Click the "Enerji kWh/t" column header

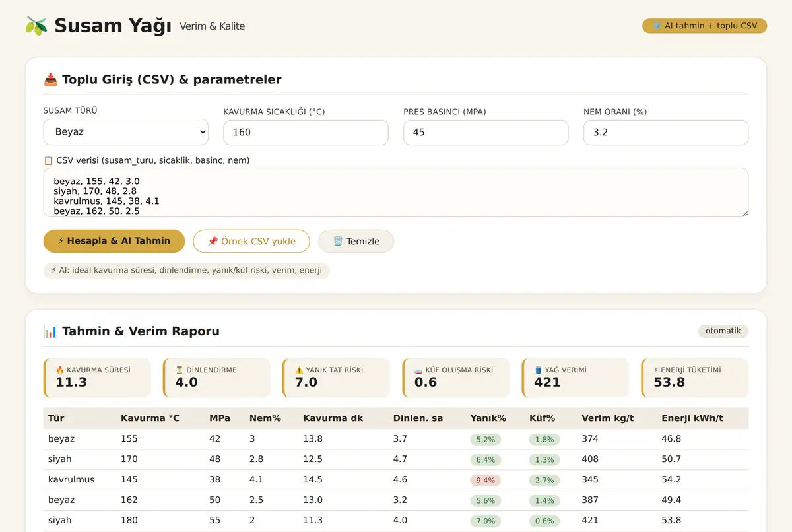(x=692, y=418)
